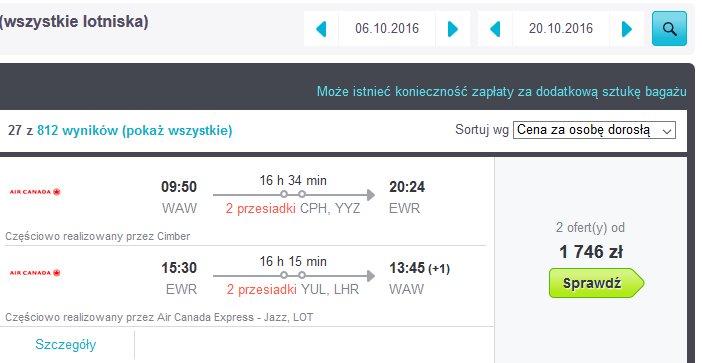Go to previous day before 20.10.2016

pyautogui.click(x=495, y=29)
